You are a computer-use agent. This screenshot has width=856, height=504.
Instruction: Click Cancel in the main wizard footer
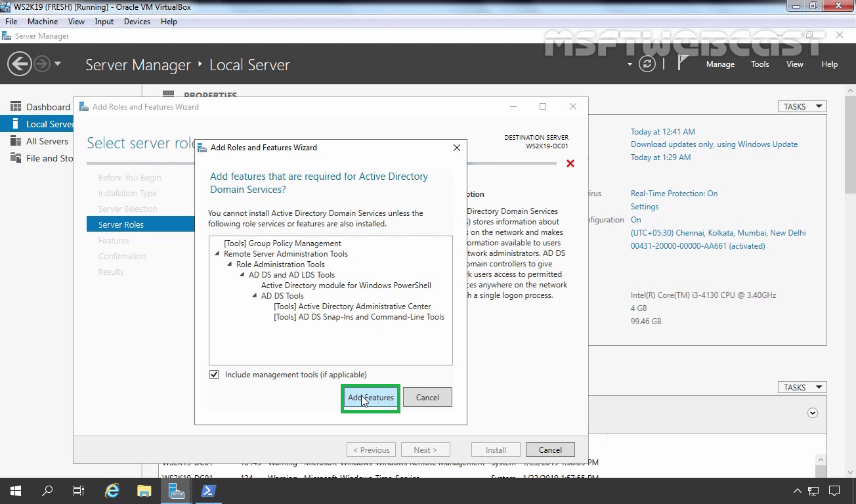[x=550, y=450]
